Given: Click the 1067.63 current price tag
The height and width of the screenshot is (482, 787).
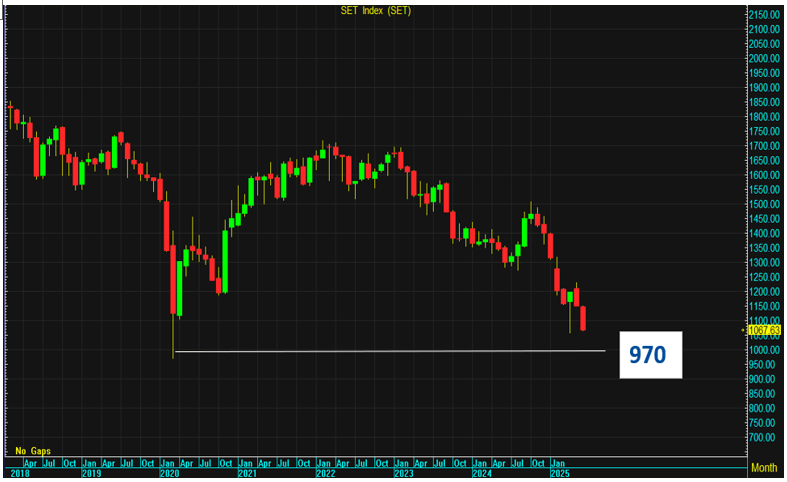Looking at the screenshot, I should click(764, 330).
